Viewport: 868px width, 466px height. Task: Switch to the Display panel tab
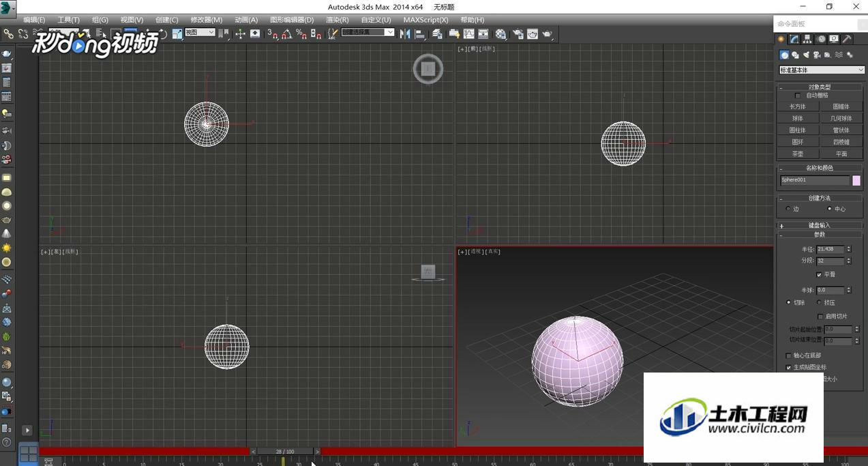[834, 40]
